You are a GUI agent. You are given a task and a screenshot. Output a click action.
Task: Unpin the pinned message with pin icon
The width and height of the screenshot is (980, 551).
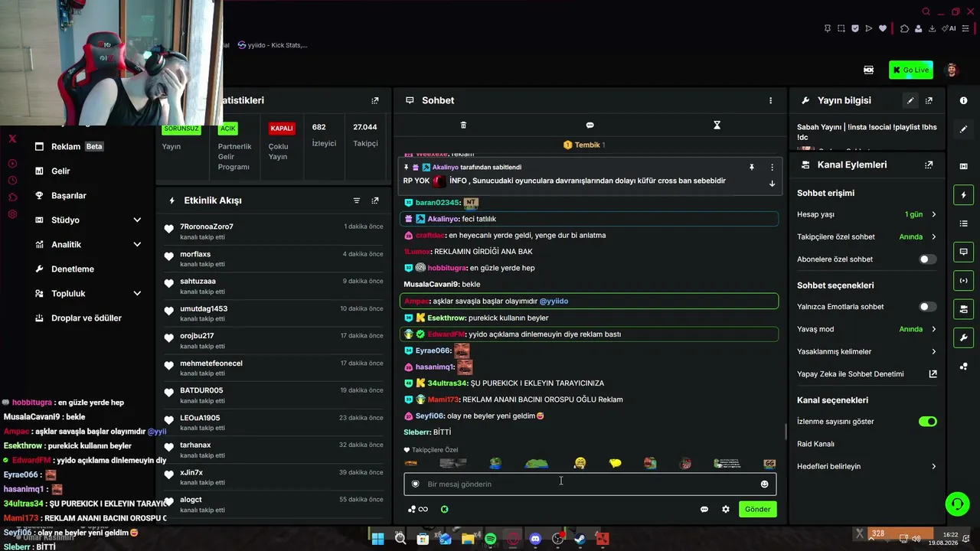pos(752,167)
